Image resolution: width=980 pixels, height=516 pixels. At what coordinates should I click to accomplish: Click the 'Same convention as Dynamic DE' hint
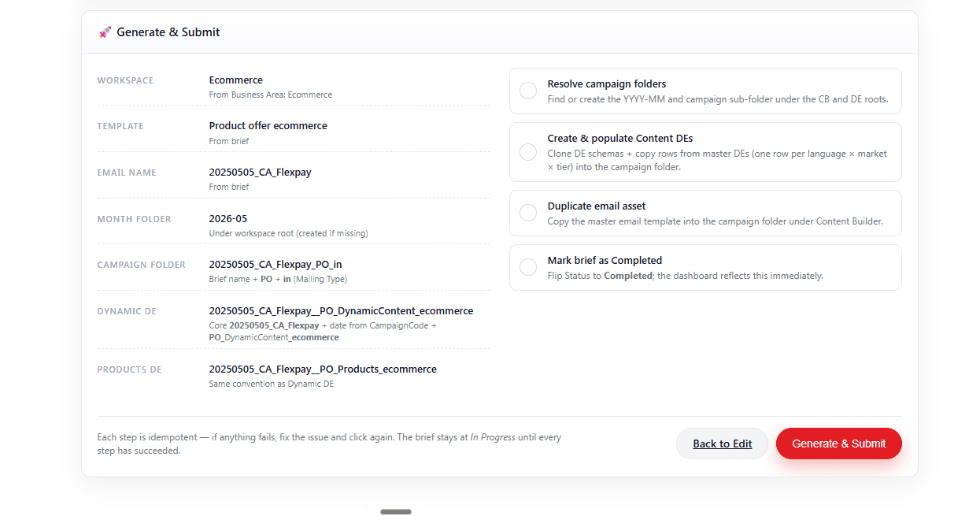tap(272, 384)
